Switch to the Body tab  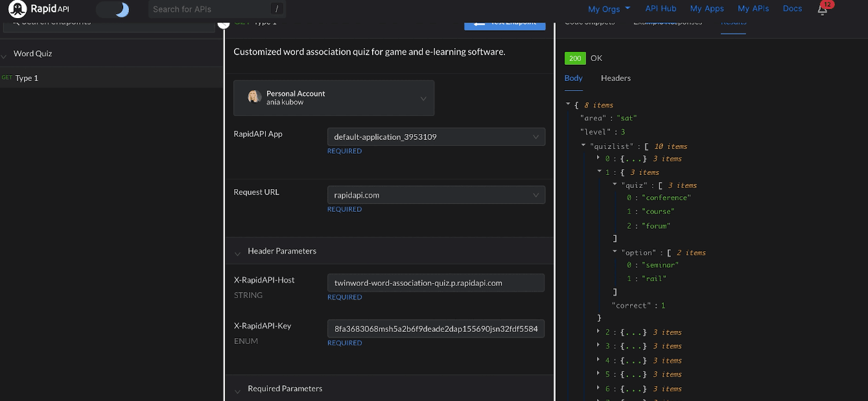(574, 78)
